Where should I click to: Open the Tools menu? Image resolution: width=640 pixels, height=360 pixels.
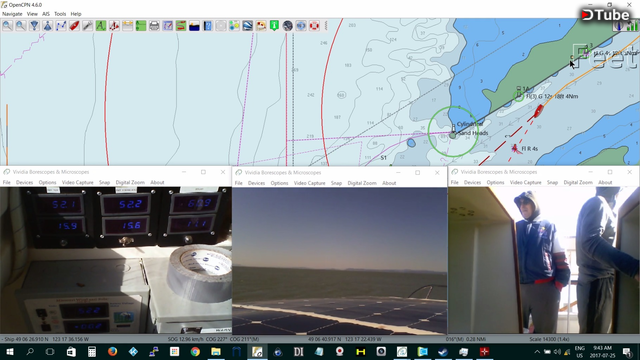60,14
